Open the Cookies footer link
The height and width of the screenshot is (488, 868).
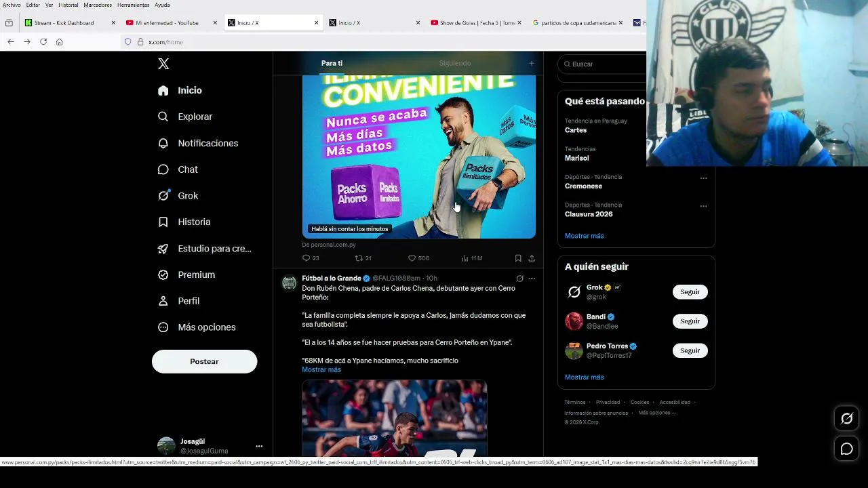pos(639,402)
